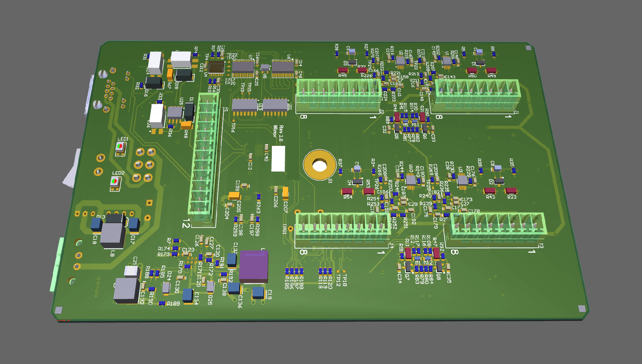Screen dimensions: 642x364
Task: Select the R189 resistor
Action: pyautogui.click(x=162, y=303)
